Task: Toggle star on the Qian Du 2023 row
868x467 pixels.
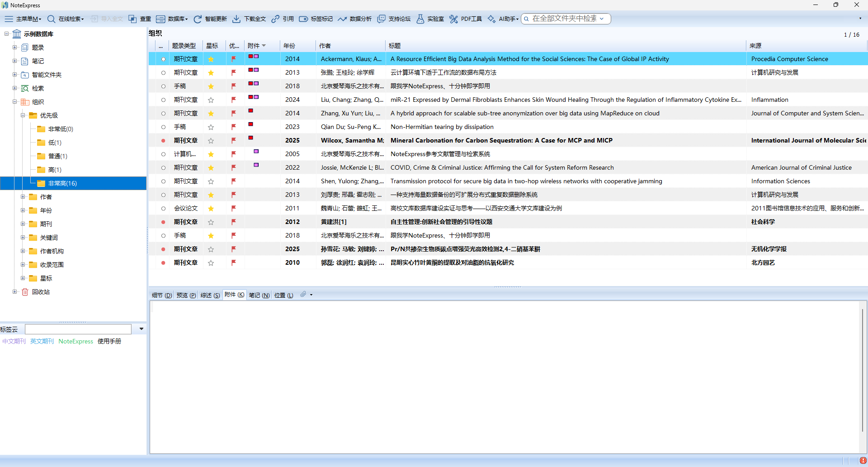Action: pyautogui.click(x=211, y=127)
